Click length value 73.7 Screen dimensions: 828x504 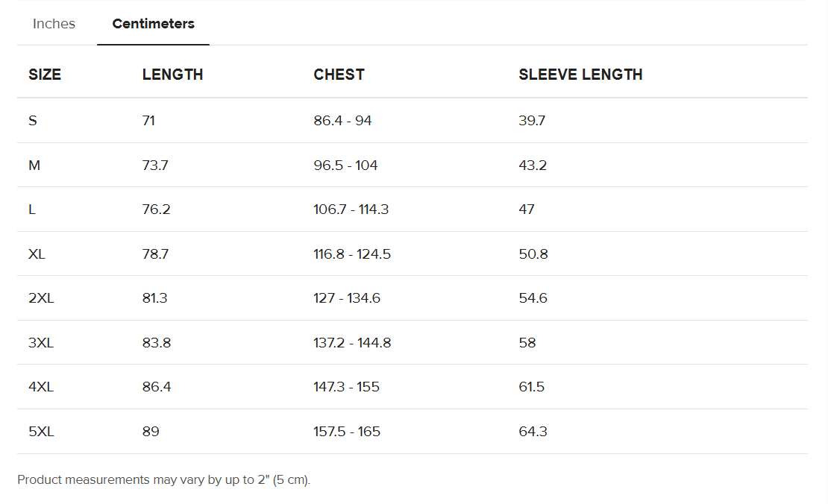[x=155, y=166]
